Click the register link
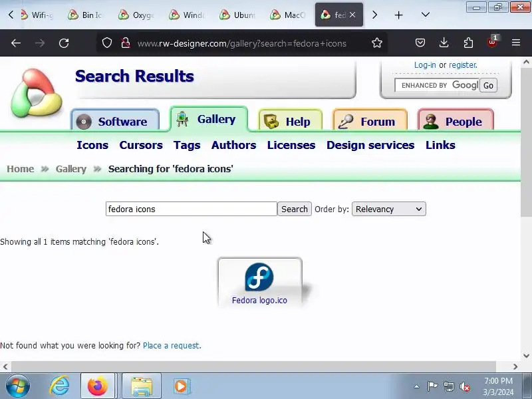Screen dimensions: 532x399 463,65
